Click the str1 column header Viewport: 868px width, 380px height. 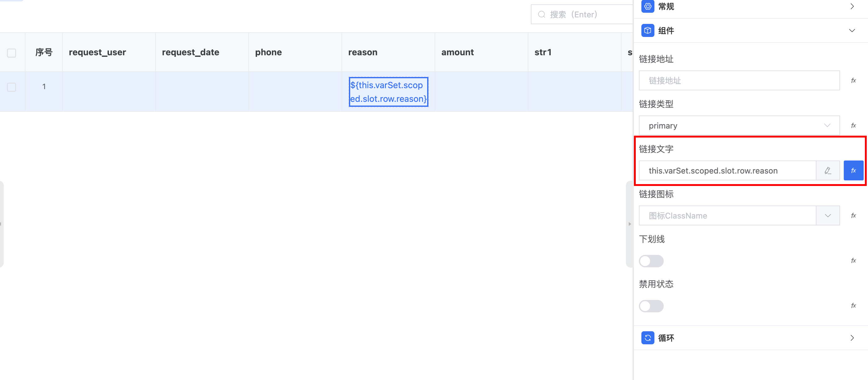[574, 52]
